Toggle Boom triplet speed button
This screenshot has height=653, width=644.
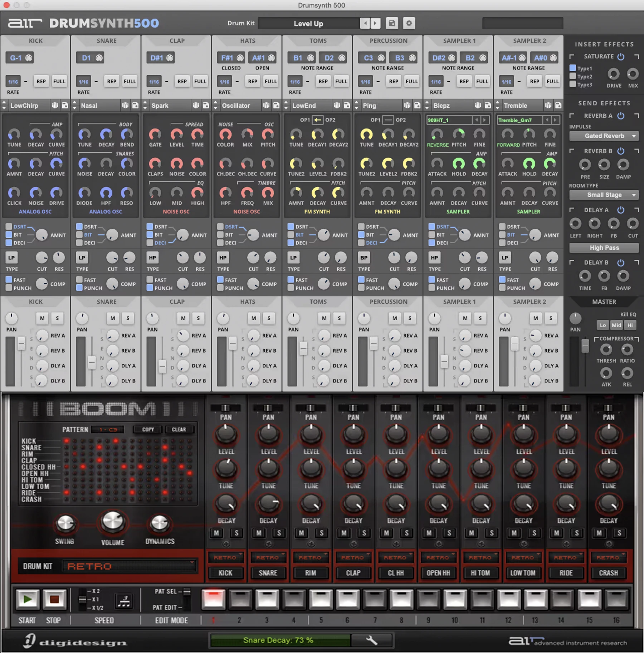point(124,600)
